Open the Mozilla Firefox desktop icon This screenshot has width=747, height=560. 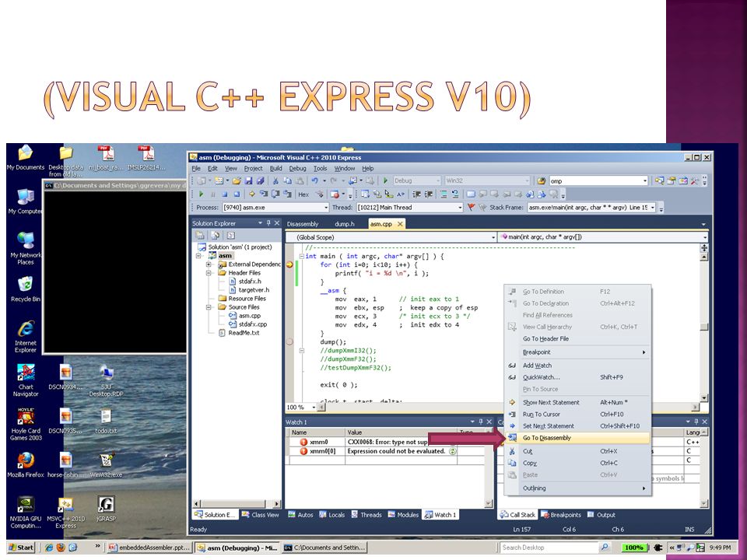(26, 465)
